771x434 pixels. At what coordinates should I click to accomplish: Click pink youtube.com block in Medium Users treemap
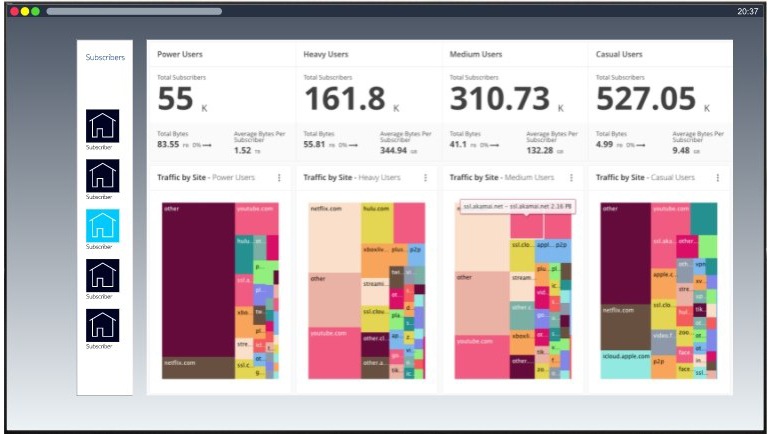pyautogui.click(x=482, y=357)
